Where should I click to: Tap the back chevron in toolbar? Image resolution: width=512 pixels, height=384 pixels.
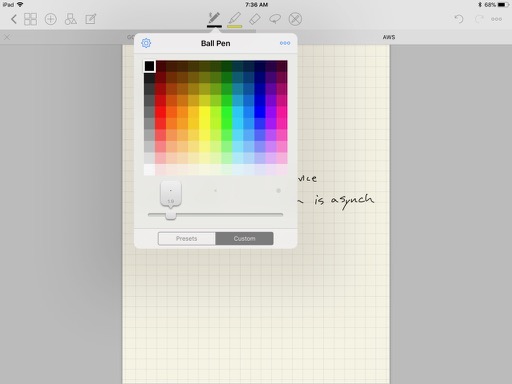(13, 19)
